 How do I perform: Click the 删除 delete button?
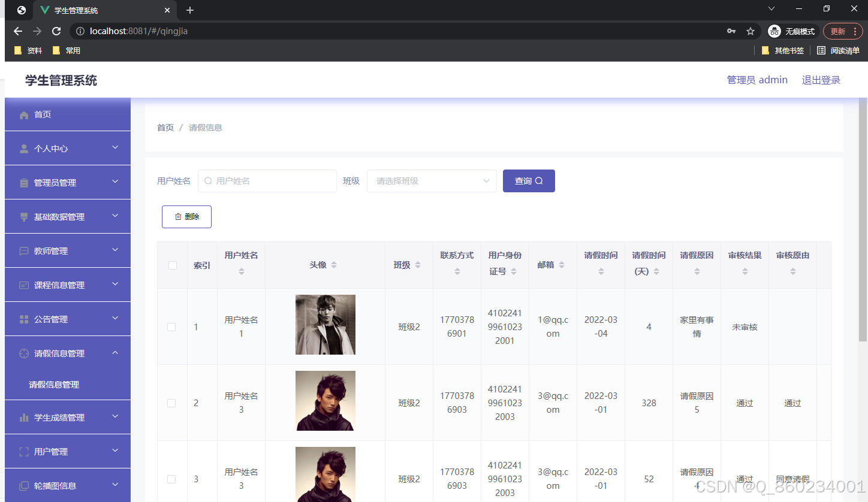click(x=186, y=217)
